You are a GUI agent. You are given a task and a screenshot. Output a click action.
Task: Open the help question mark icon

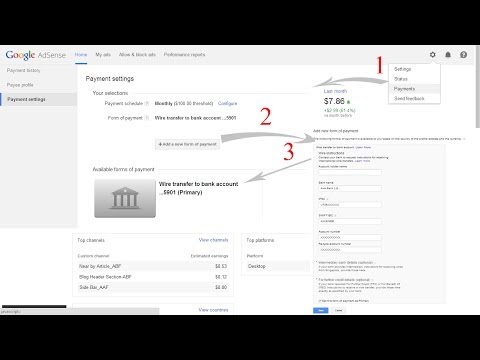tap(463, 55)
